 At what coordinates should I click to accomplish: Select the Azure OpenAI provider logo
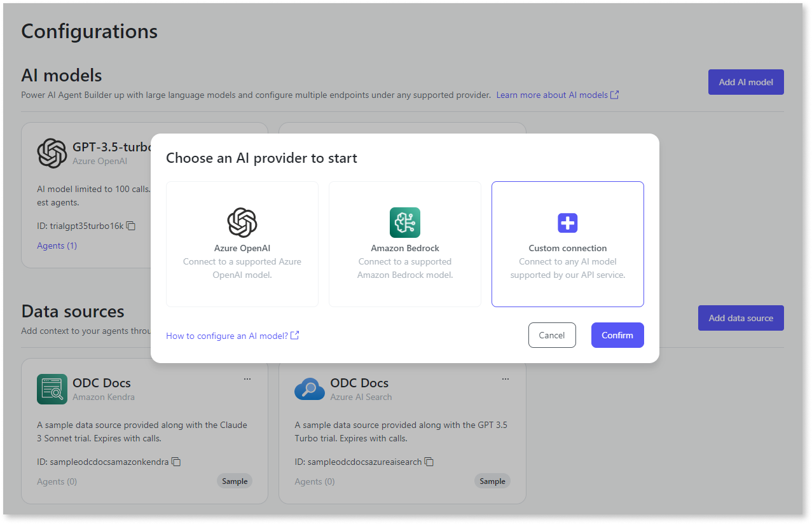(242, 223)
